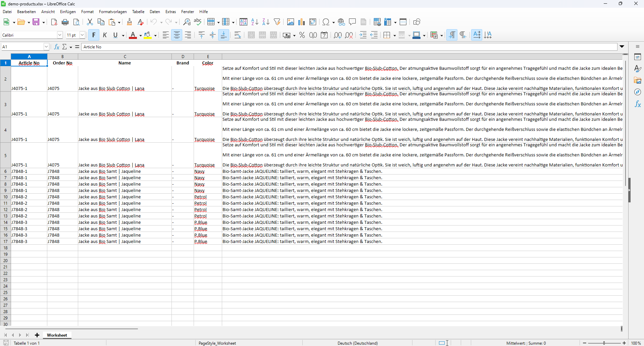Open sidebar Navigator compass icon

click(638, 92)
